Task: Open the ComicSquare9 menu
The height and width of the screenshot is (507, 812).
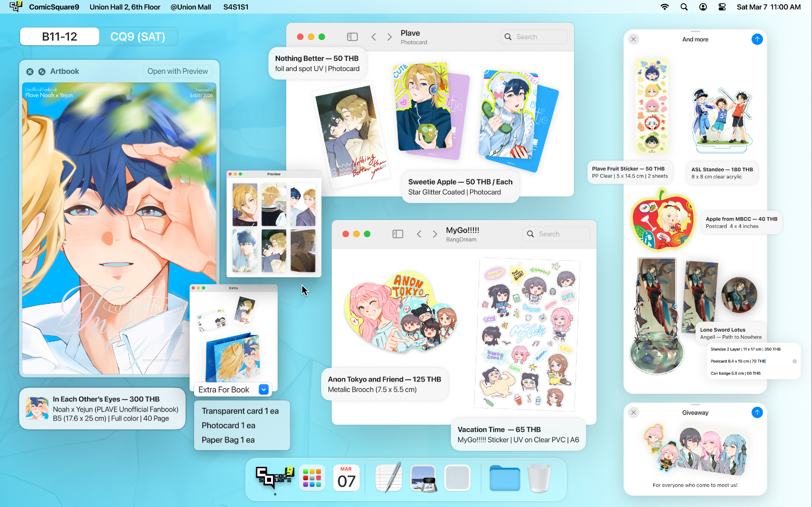Action: click(54, 7)
